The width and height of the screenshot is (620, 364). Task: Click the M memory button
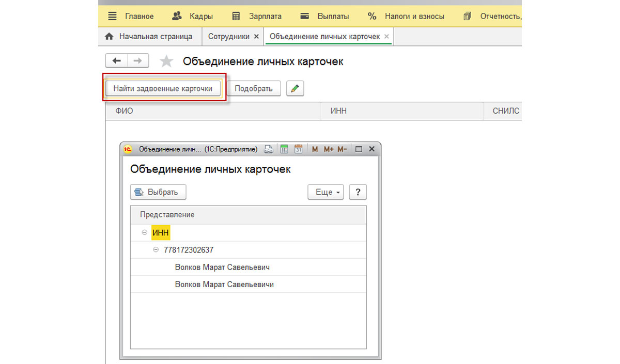(315, 149)
